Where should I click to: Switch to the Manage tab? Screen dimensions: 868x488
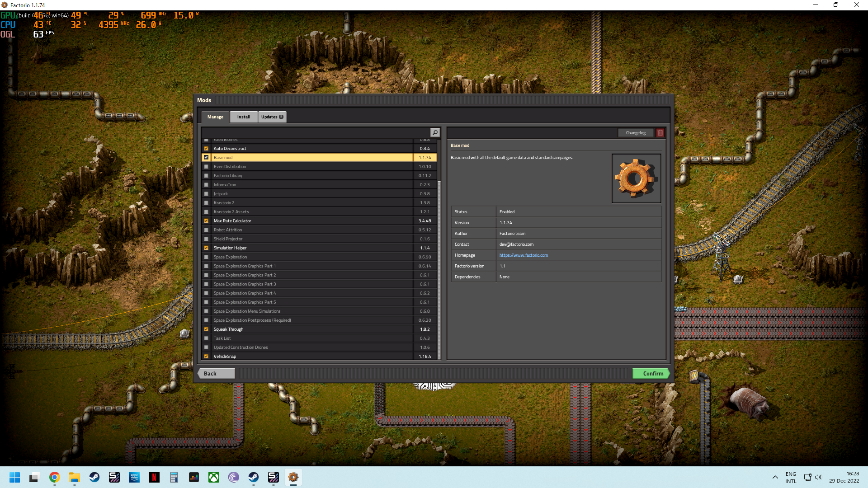click(x=215, y=117)
